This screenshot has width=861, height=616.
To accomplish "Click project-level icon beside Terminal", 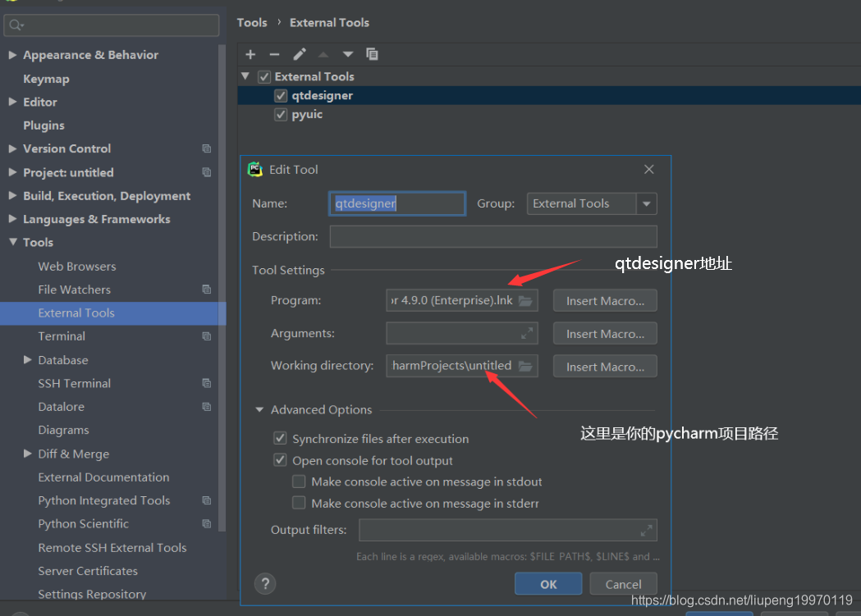I will (x=207, y=336).
